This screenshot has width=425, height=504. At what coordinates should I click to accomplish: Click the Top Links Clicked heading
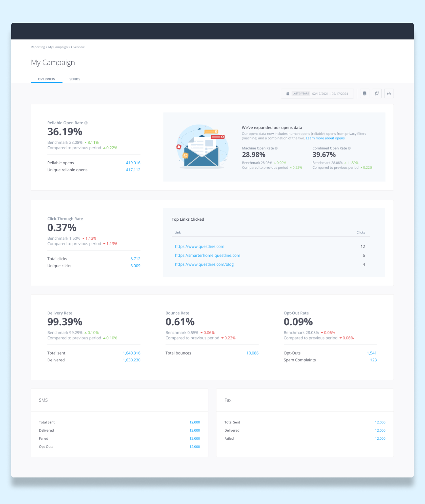tap(188, 219)
